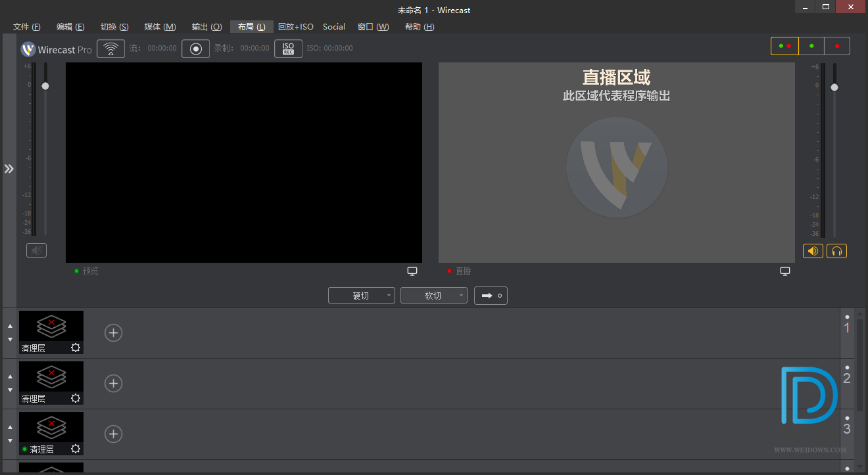Image resolution: width=868 pixels, height=475 pixels.
Task: Click the 预览 label under preview
Action: (x=90, y=271)
